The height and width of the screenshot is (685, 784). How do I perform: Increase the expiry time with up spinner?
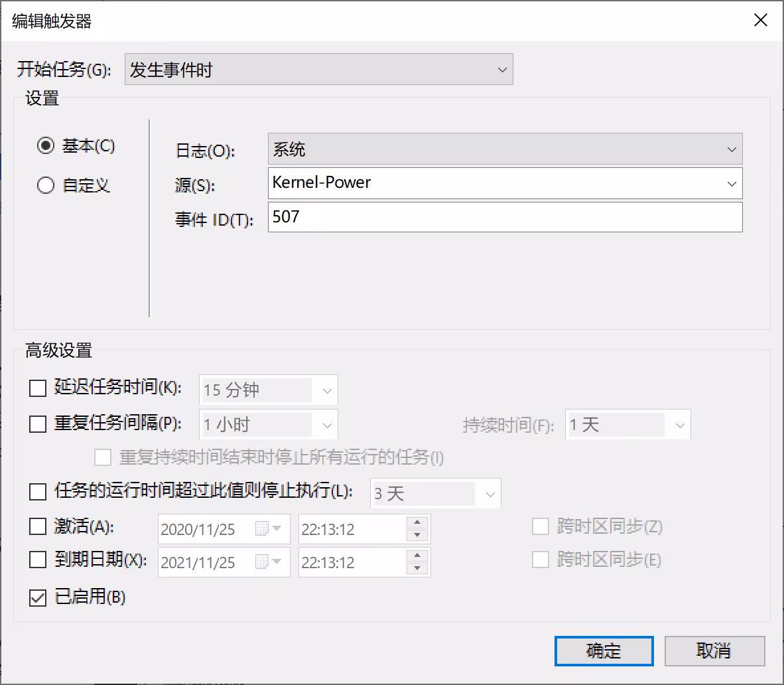(417, 556)
